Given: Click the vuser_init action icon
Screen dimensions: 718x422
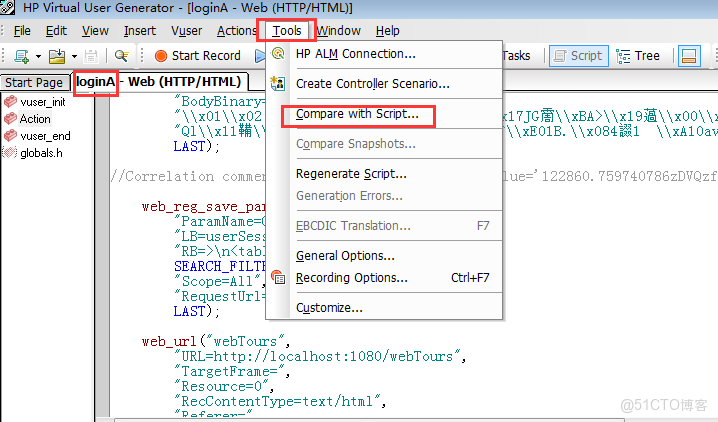Looking at the screenshot, I should 10,101.
